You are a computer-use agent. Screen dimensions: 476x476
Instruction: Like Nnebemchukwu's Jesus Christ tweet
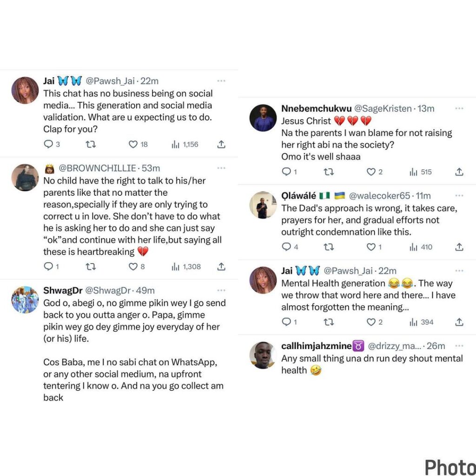coord(371,172)
